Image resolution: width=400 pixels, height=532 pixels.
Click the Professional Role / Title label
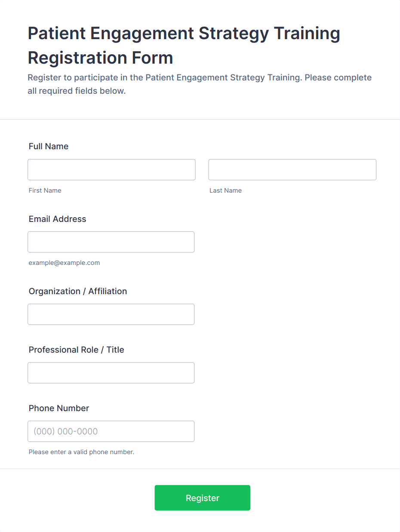pyautogui.click(x=76, y=350)
